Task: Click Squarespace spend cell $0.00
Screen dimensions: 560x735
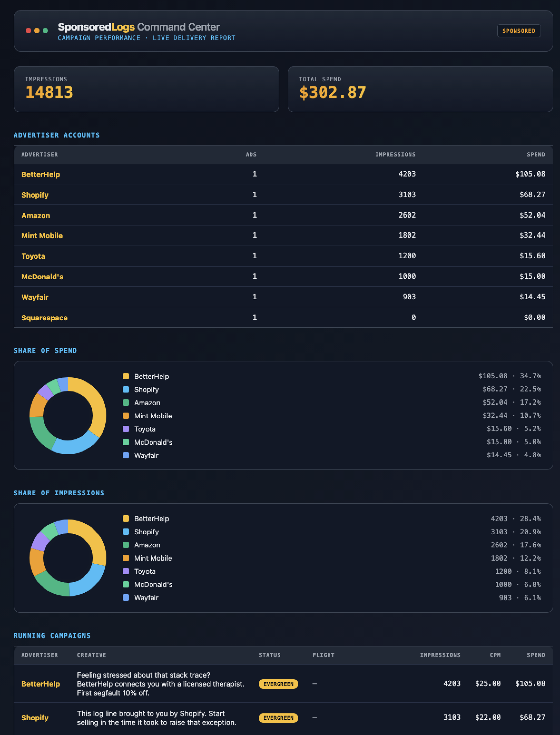Action: 534,317
